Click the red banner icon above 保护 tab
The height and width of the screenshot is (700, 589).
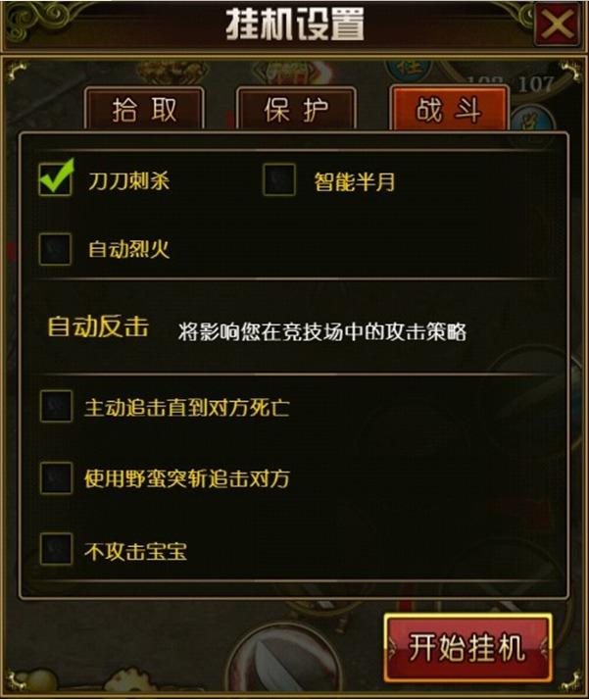point(292,73)
